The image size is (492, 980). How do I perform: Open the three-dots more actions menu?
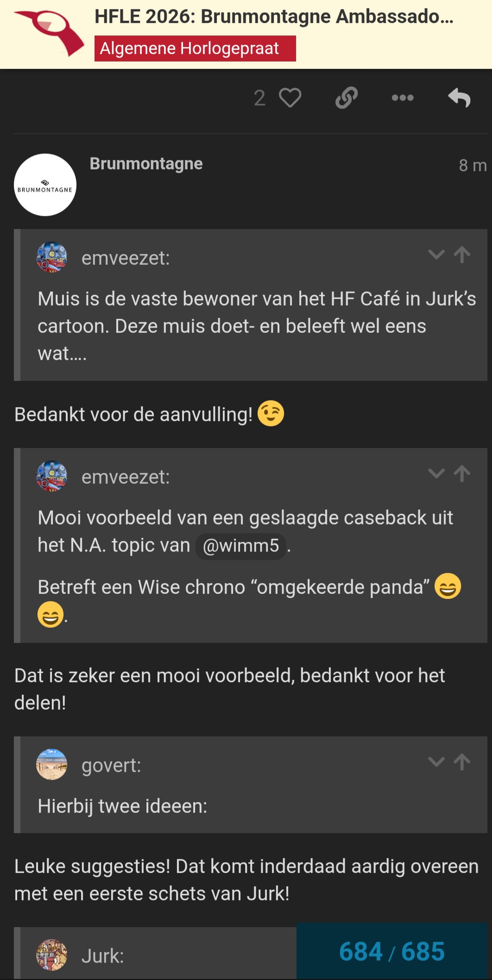click(x=403, y=98)
